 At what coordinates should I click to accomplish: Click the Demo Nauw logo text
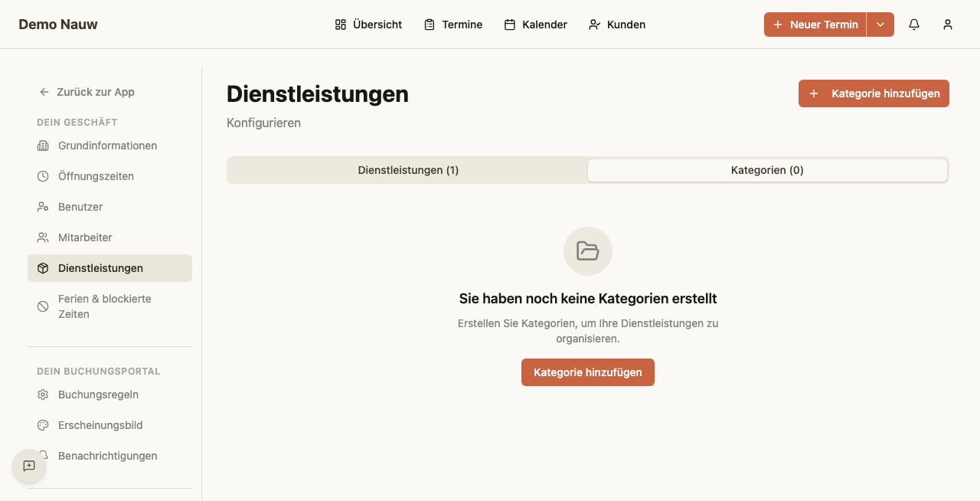58,25
